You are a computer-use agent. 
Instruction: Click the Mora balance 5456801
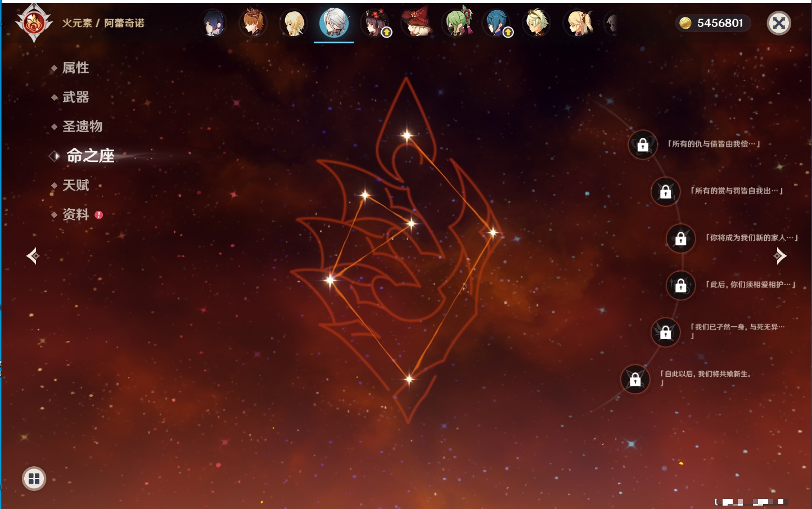pyautogui.click(x=713, y=23)
